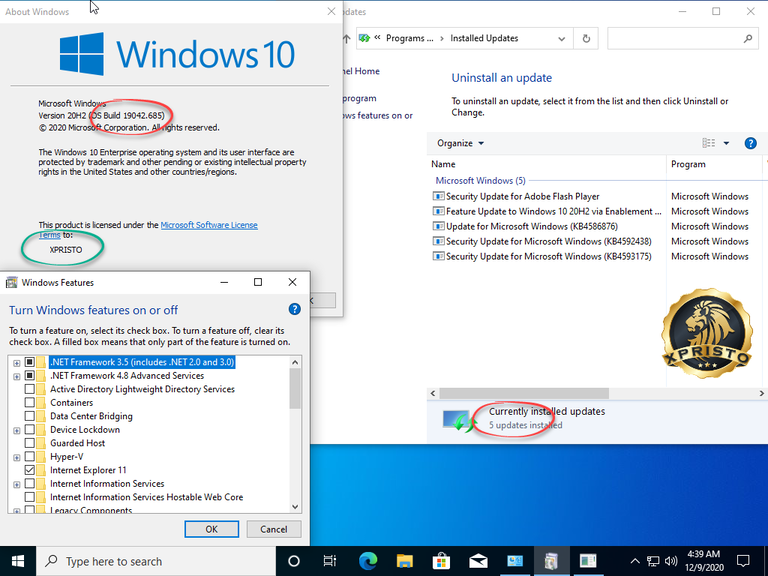The width and height of the screenshot is (768, 576).
Task: Open Windows Features taskbar icon
Action: (552, 561)
